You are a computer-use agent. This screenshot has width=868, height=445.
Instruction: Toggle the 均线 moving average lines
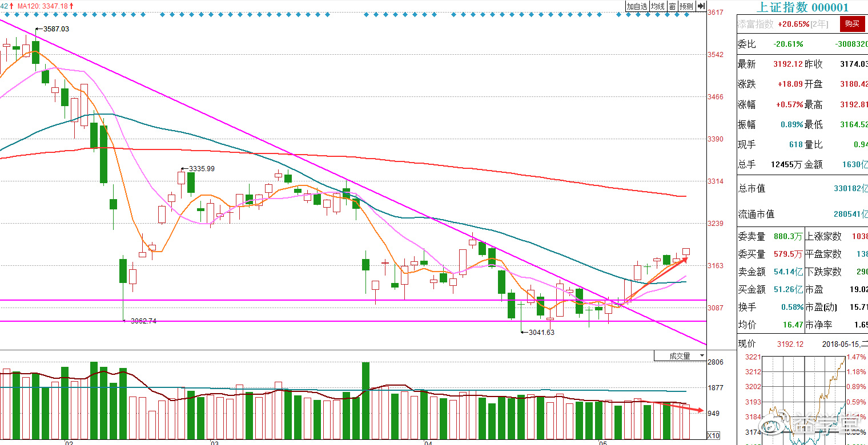point(658,6)
